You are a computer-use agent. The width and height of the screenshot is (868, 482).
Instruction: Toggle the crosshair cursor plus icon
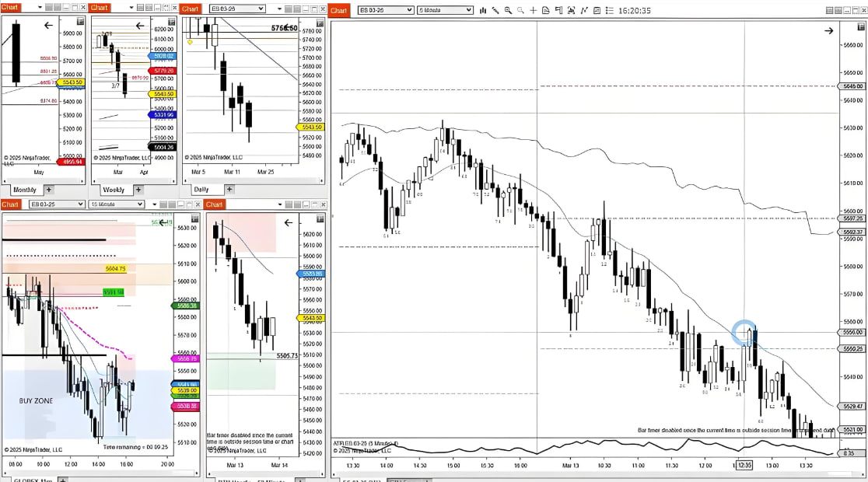533,10
